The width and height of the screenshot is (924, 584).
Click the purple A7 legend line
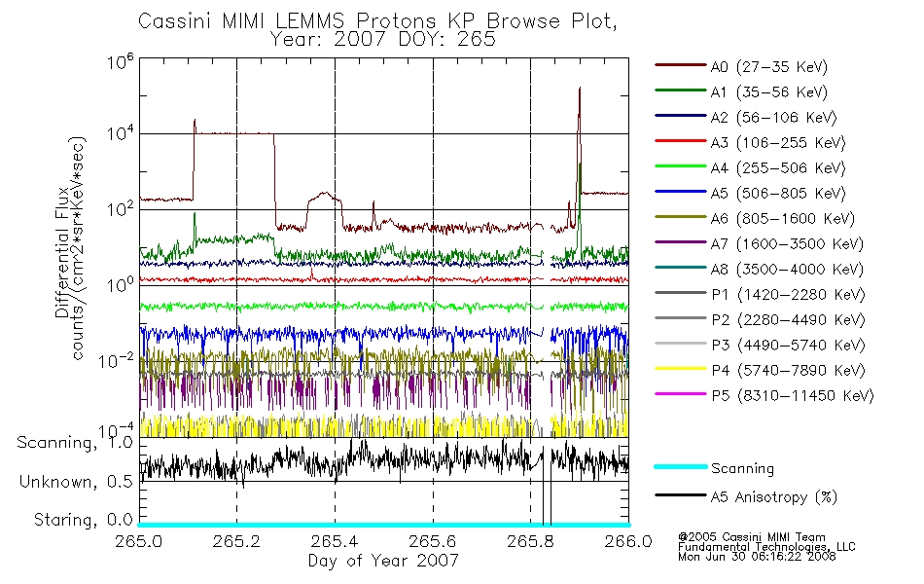(681, 241)
